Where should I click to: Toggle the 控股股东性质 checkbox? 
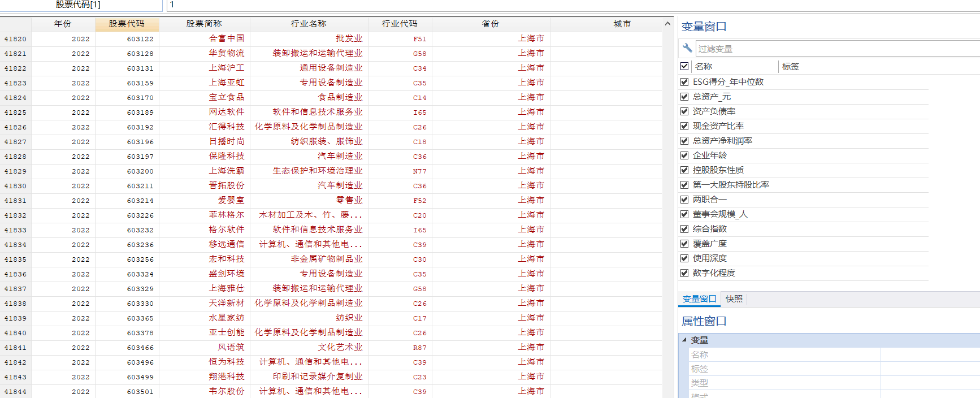[684, 170]
